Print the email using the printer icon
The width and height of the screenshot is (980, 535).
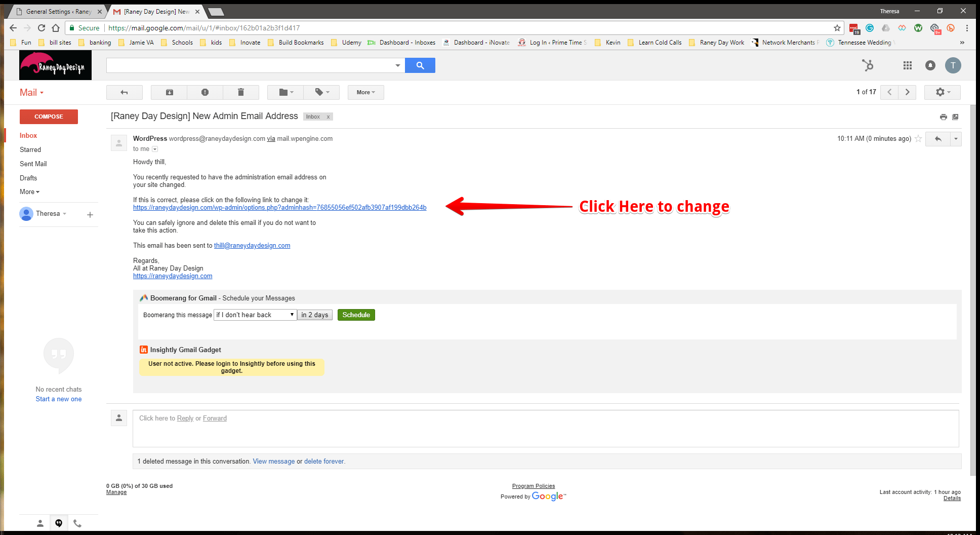[943, 117]
